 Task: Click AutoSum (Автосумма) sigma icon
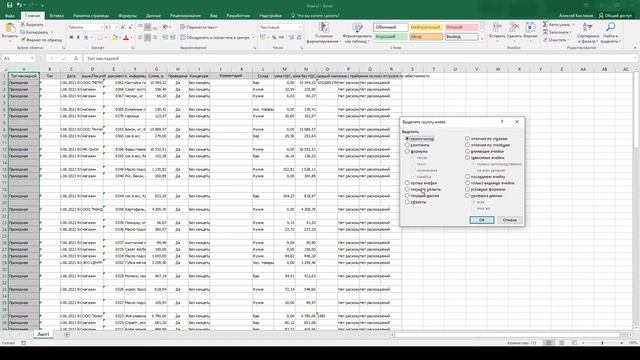[545, 25]
